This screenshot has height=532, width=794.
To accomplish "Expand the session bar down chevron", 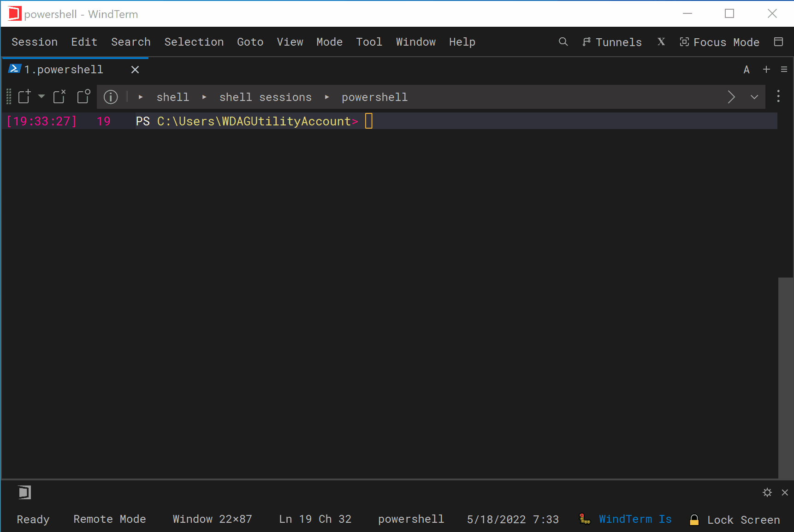I will [754, 97].
